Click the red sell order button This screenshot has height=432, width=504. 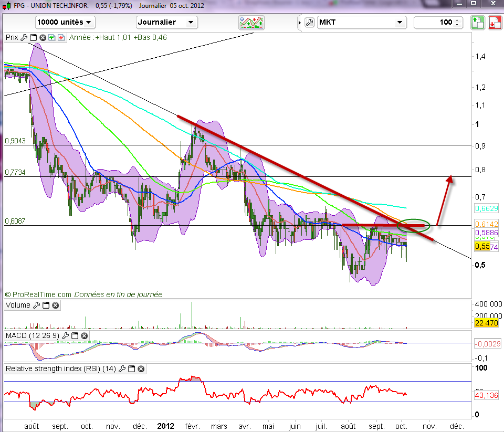click(494, 23)
